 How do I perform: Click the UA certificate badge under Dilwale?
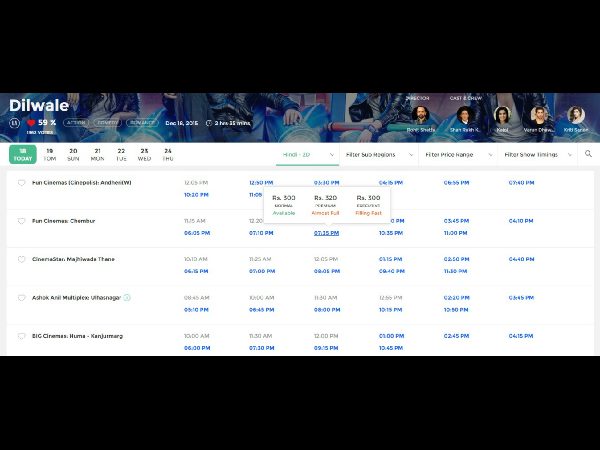[x=15, y=122]
